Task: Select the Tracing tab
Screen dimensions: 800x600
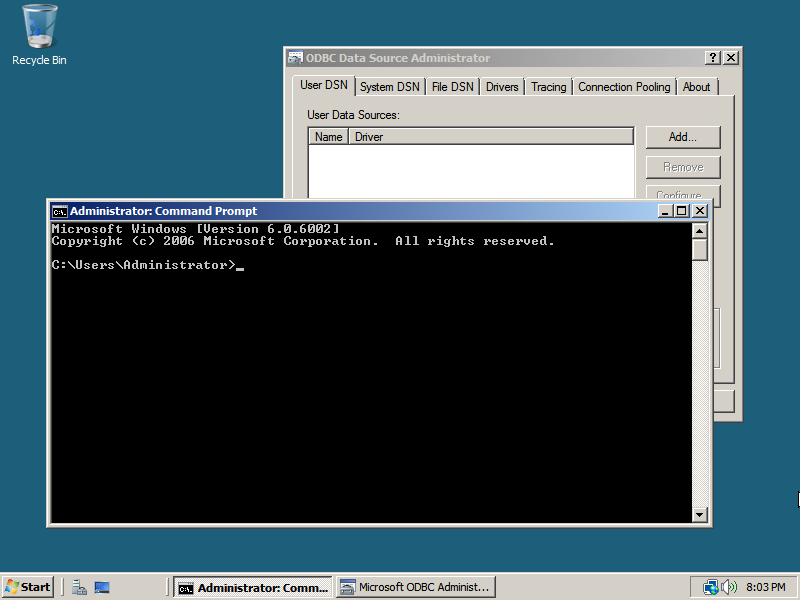Action: (x=548, y=87)
